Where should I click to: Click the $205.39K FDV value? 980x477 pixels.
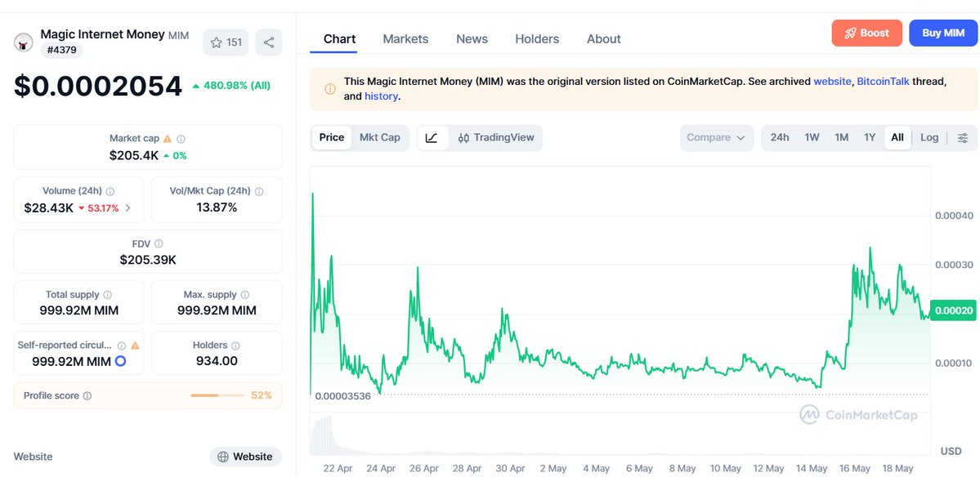pos(148,260)
